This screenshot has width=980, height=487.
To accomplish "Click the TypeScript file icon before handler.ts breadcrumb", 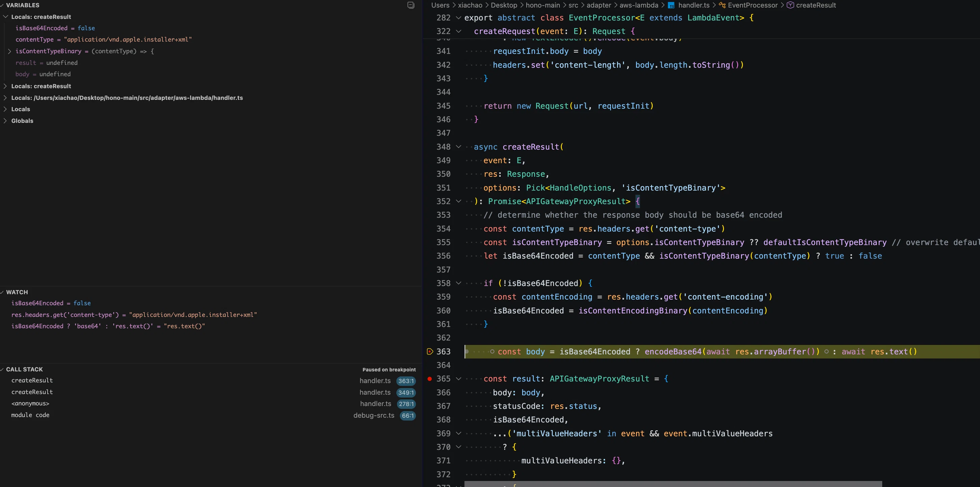I will coord(671,5).
